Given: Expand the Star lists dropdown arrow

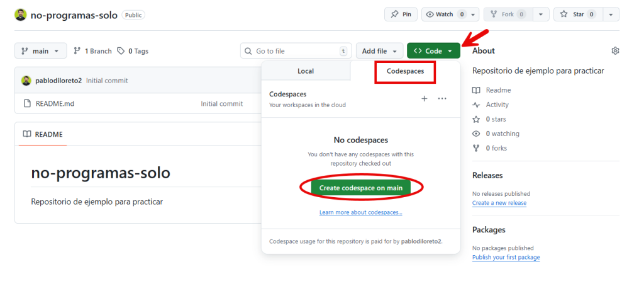Looking at the screenshot, I should tap(610, 14).
